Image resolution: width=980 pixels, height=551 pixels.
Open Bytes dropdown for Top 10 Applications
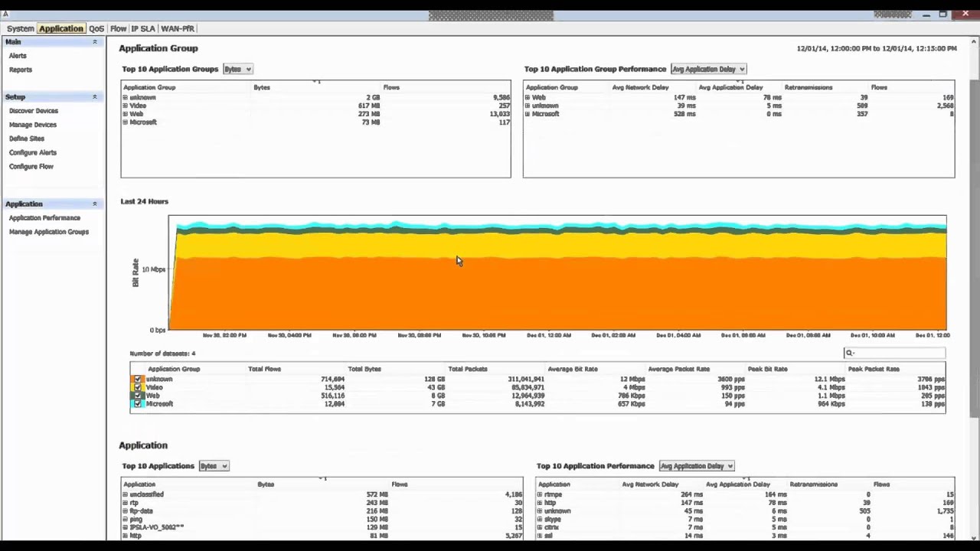coord(214,466)
